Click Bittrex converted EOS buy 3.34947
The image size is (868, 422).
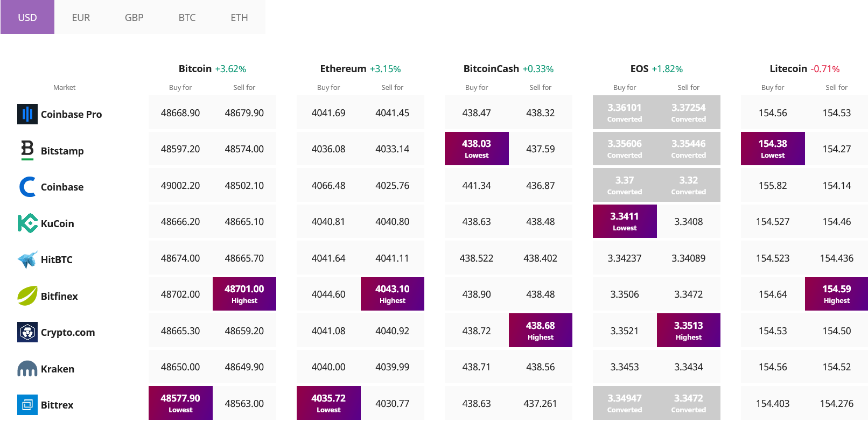(625, 403)
